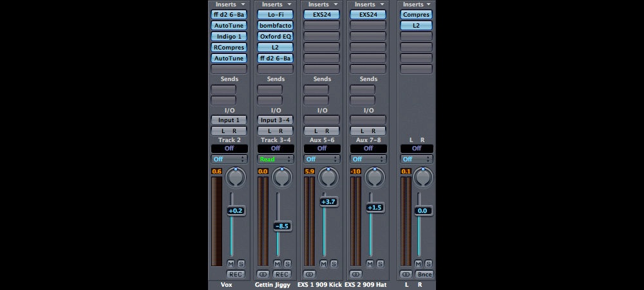Click the pan knob on the master L R channel
644x290 pixels.
(x=422, y=177)
